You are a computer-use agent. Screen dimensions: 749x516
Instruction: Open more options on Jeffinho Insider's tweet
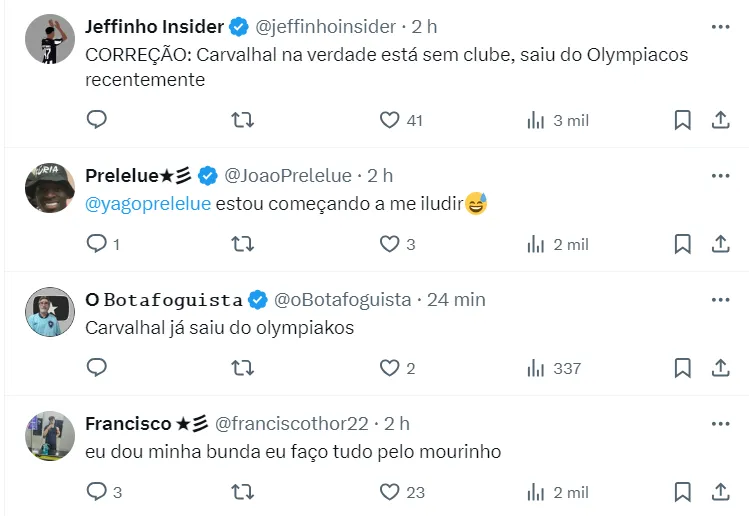[720, 26]
